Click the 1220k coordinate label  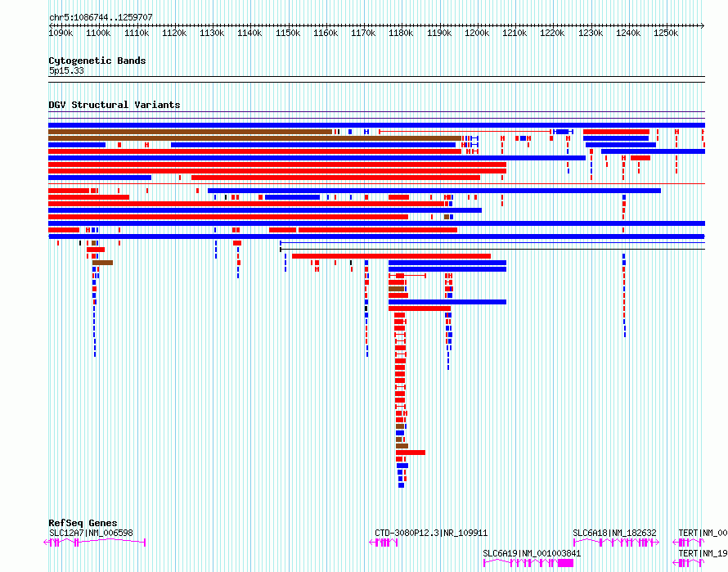[x=552, y=33]
